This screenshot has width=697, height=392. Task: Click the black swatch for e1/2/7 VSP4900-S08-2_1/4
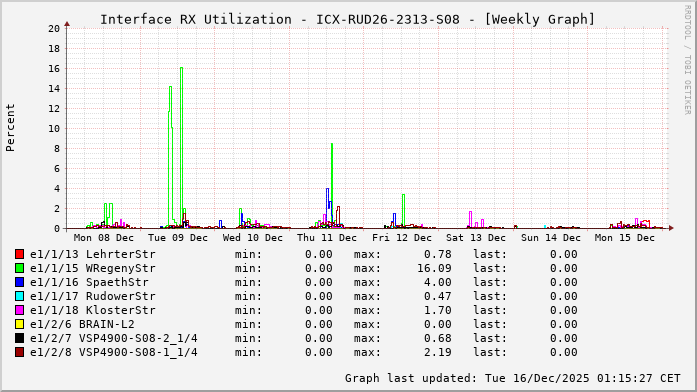coord(19,338)
